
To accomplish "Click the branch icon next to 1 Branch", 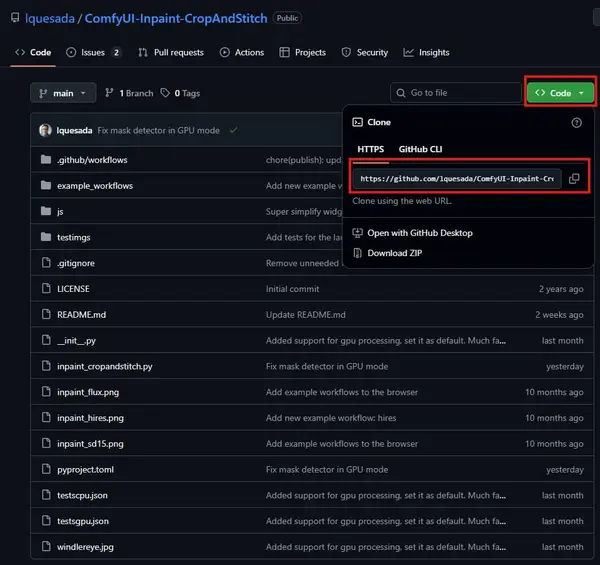I will pos(109,93).
